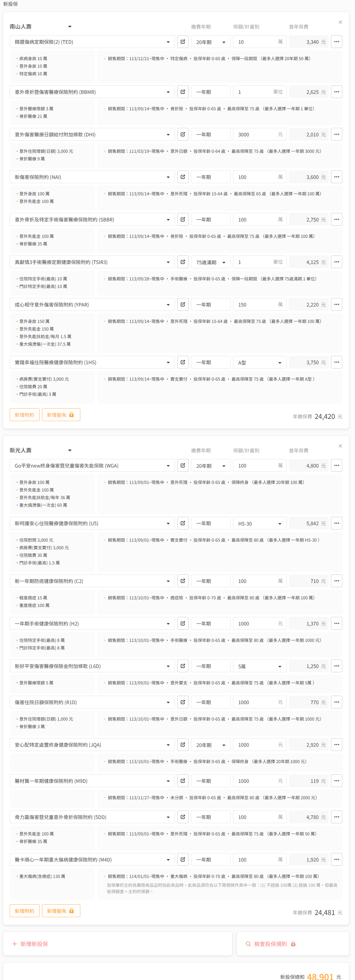Click 檢查投保規則 button
Screen dimensions: 355x980
[270, 944]
